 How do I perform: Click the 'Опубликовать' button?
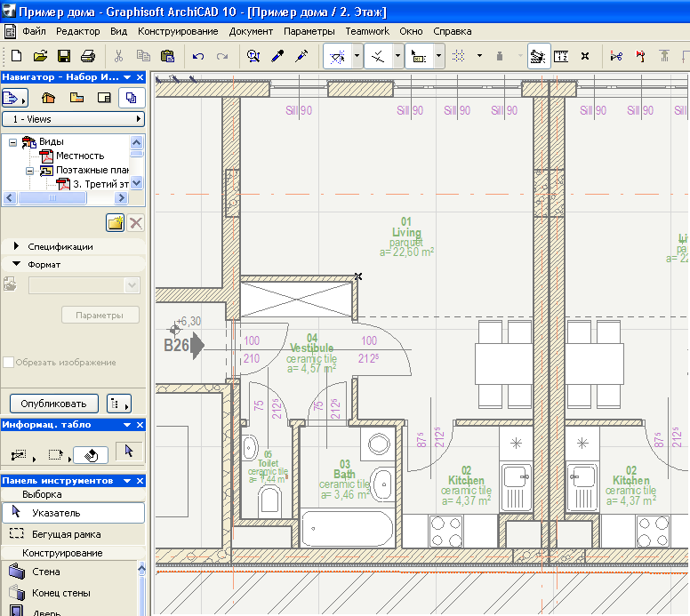coord(53,403)
